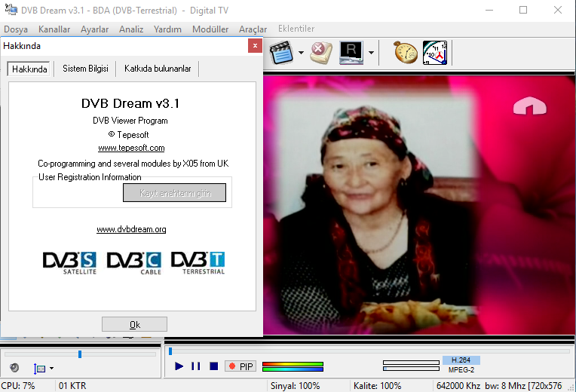Click the Kalite: 100% status entry
Screen dimensions: 576x392
[377, 386]
